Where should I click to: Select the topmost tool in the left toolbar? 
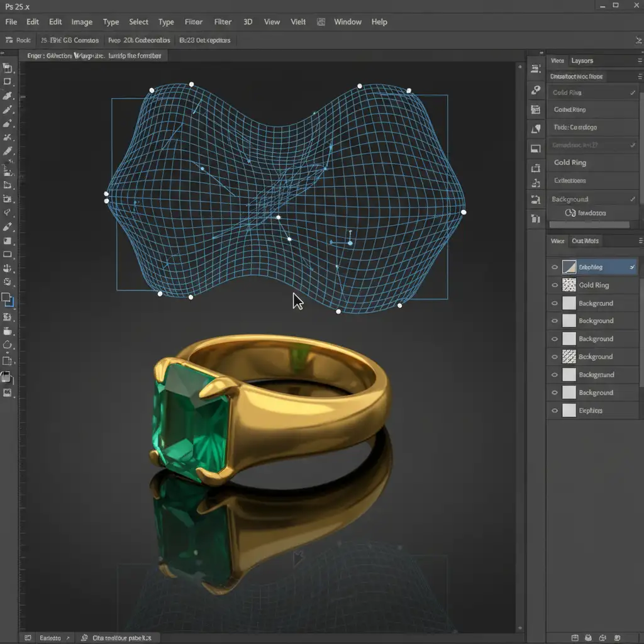click(8, 69)
